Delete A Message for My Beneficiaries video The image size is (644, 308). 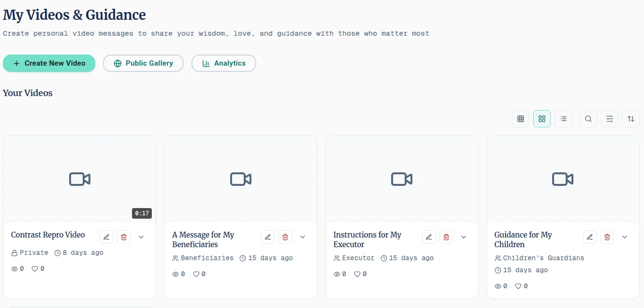pos(285,237)
